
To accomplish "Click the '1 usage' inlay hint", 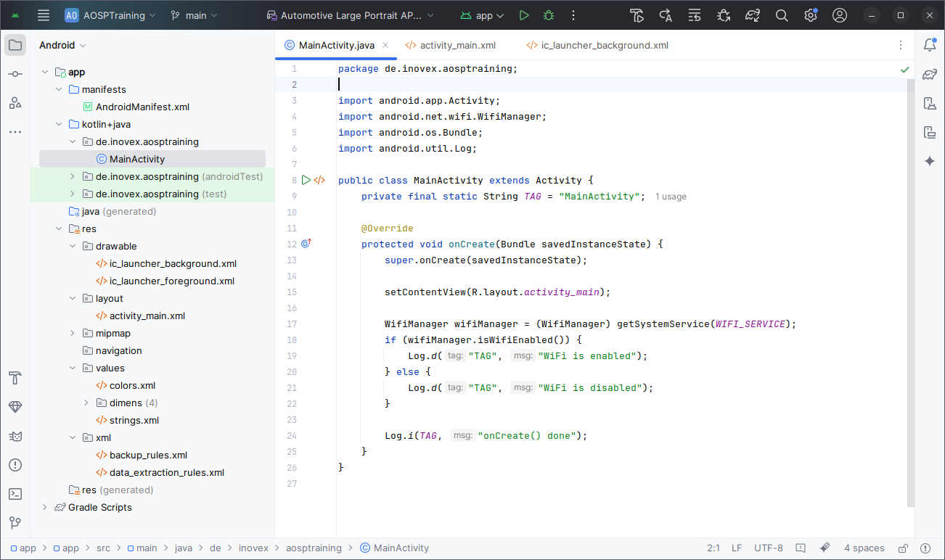I will (x=671, y=197).
